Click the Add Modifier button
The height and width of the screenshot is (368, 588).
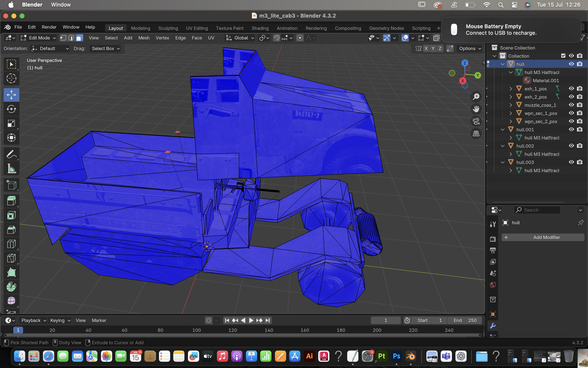(543, 237)
